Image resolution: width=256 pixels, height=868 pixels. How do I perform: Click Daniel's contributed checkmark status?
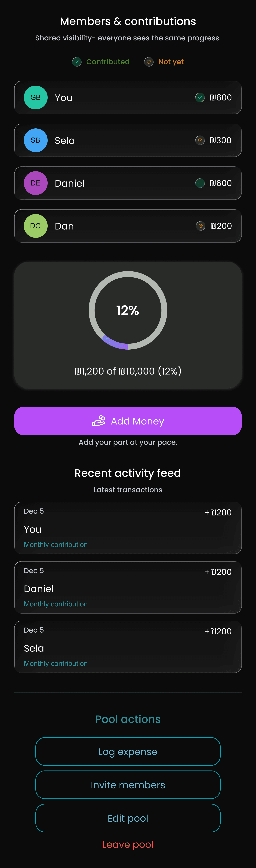point(200,183)
